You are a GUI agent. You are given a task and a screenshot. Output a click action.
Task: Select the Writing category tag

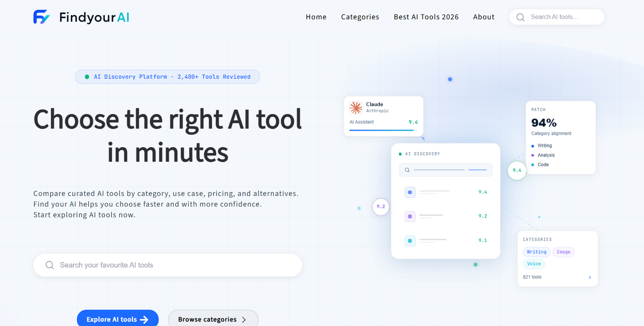click(x=537, y=252)
